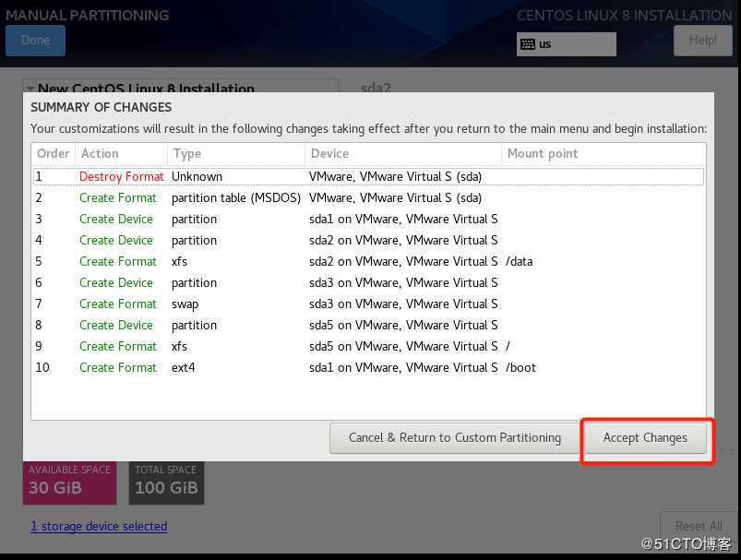Click the Device column header
Viewport: 741px width, 560px height.
(403, 153)
